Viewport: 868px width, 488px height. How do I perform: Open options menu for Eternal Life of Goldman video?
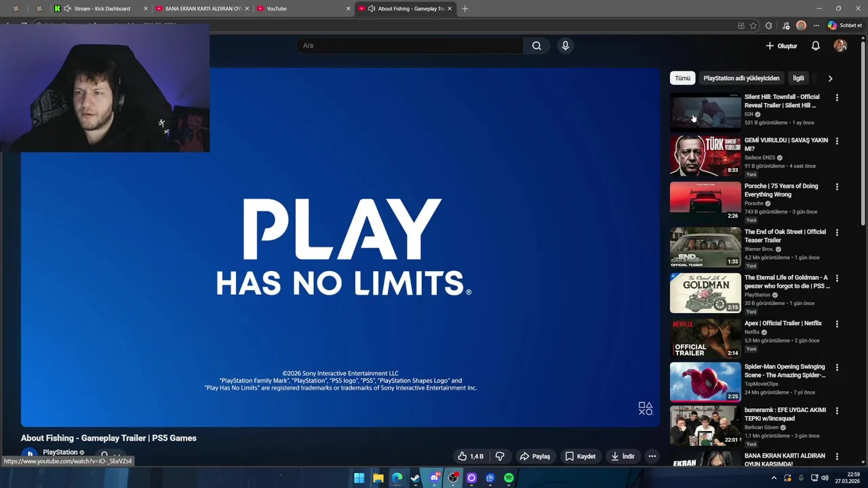[837, 278]
